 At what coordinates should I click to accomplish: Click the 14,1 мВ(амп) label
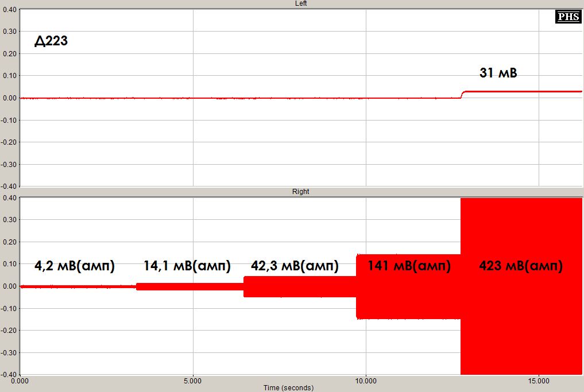point(187,266)
